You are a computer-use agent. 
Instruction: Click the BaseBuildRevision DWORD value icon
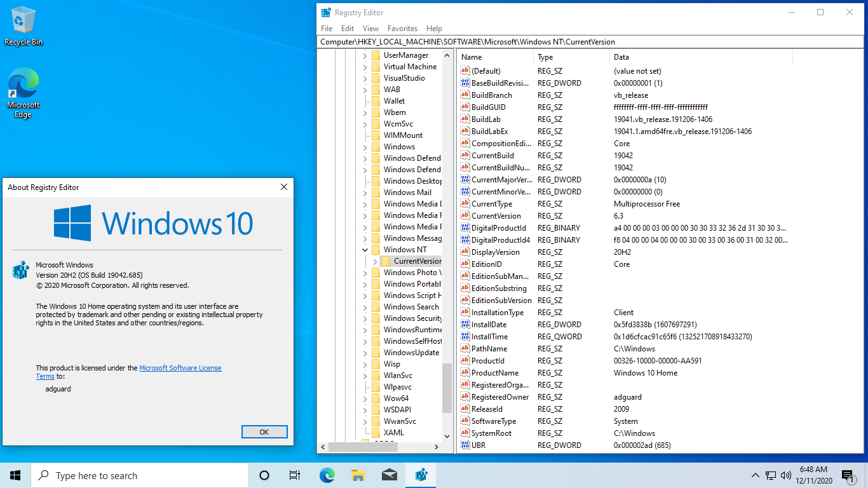[465, 83]
